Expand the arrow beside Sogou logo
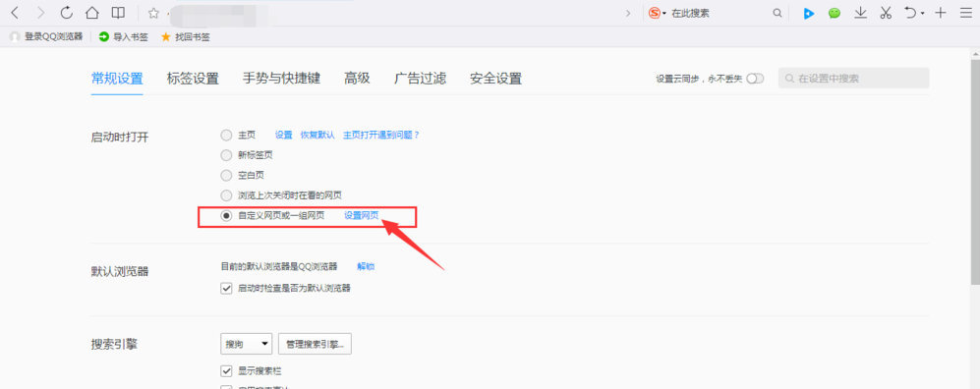The width and height of the screenshot is (980, 389). click(x=664, y=13)
